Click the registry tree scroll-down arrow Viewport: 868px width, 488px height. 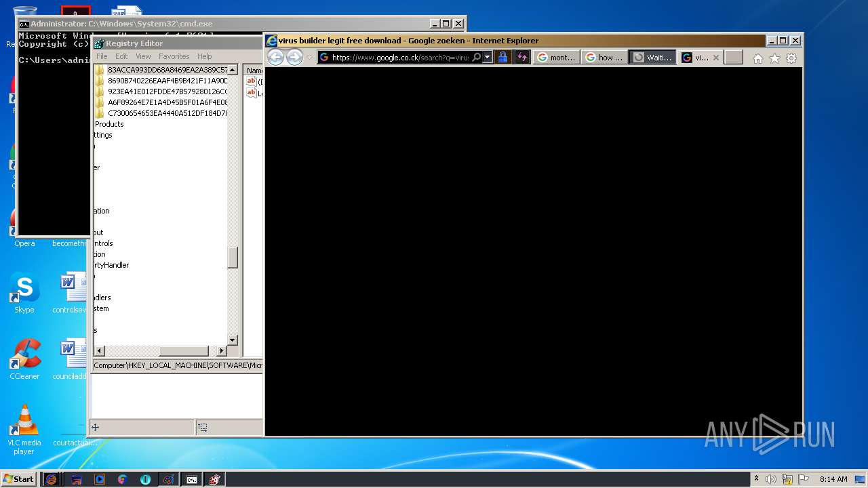233,340
